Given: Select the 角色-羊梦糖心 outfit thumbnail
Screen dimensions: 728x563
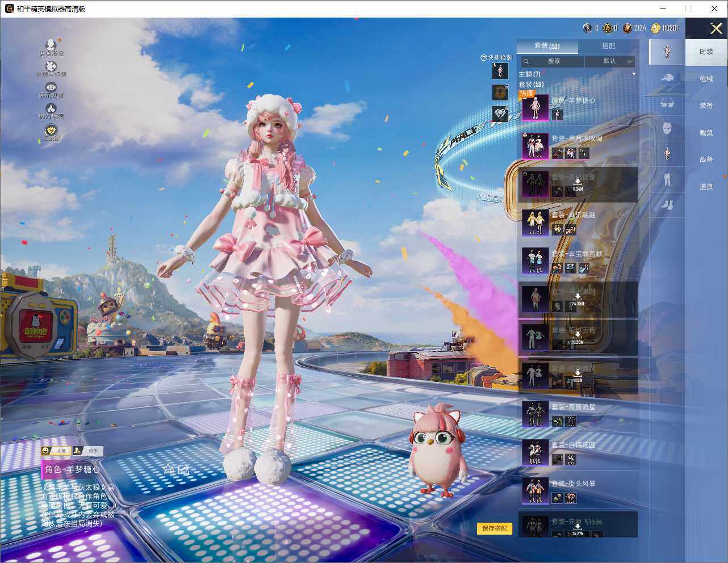Looking at the screenshot, I should click(x=535, y=108).
